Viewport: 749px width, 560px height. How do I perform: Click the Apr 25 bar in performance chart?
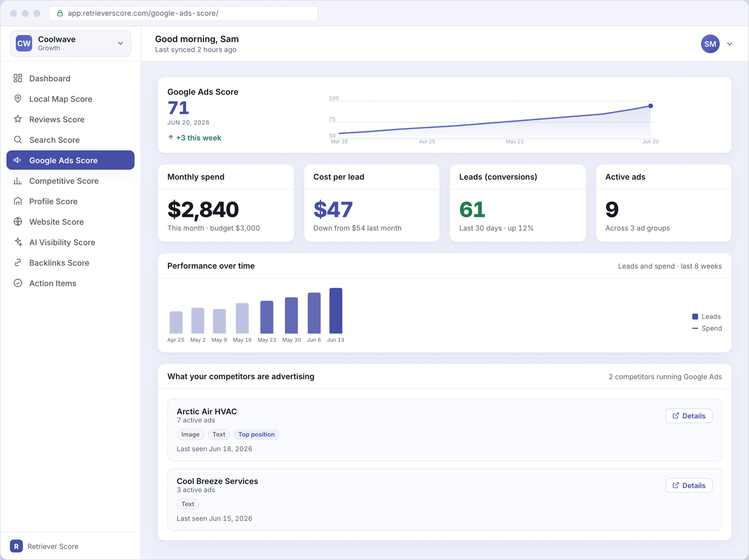[x=176, y=322]
